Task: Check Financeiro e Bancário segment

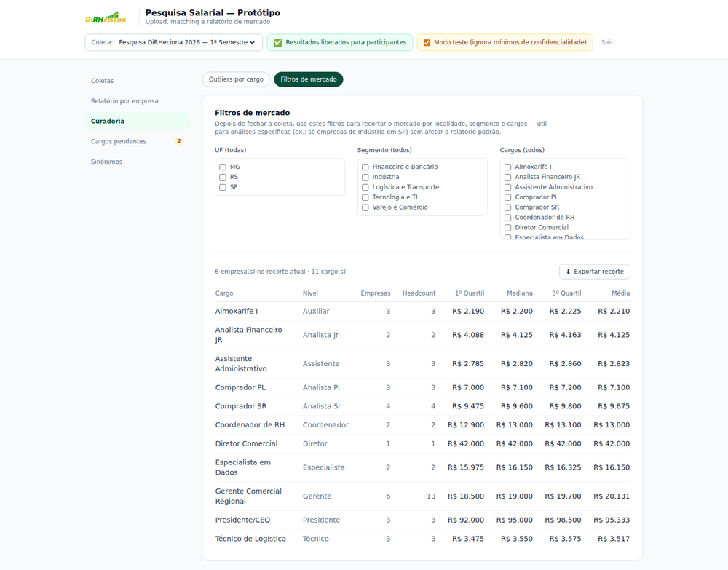Action: click(x=365, y=167)
